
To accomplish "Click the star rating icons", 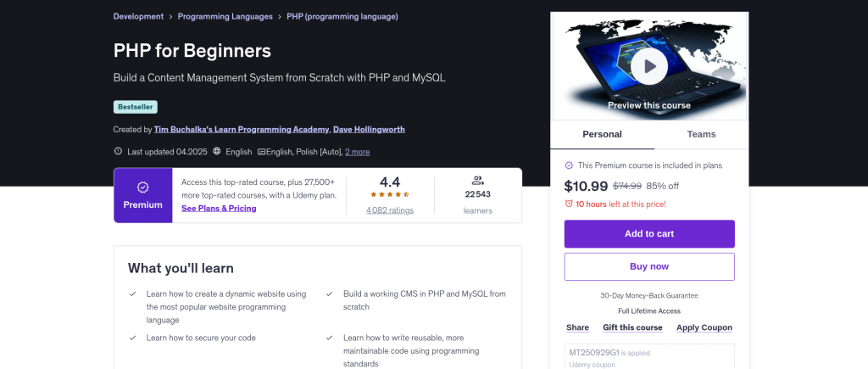I will 390,194.
